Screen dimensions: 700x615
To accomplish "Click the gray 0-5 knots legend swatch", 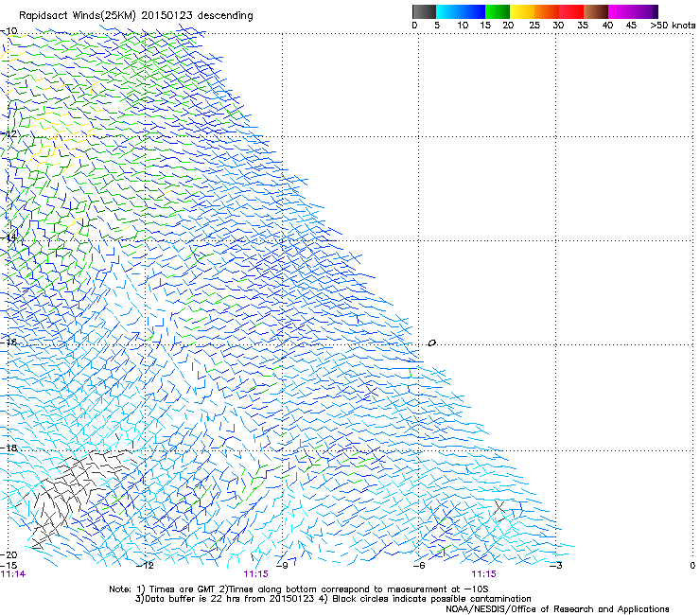I will (424, 11).
